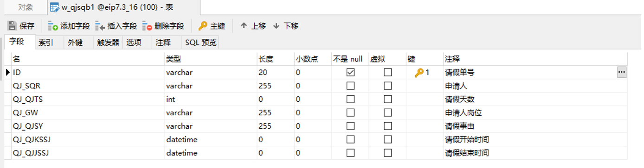Switch to the 对象 tab

pyautogui.click(x=26, y=7)
